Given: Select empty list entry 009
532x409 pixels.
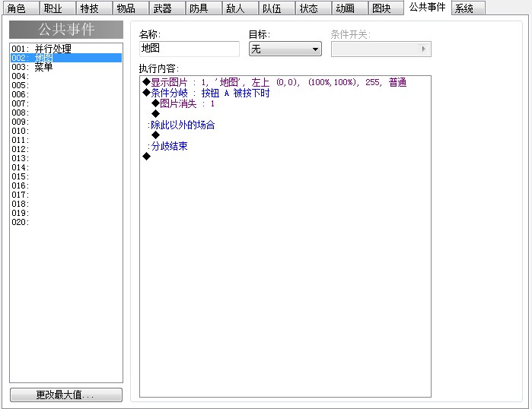Looking at the screenshot, I should point(66,122).
